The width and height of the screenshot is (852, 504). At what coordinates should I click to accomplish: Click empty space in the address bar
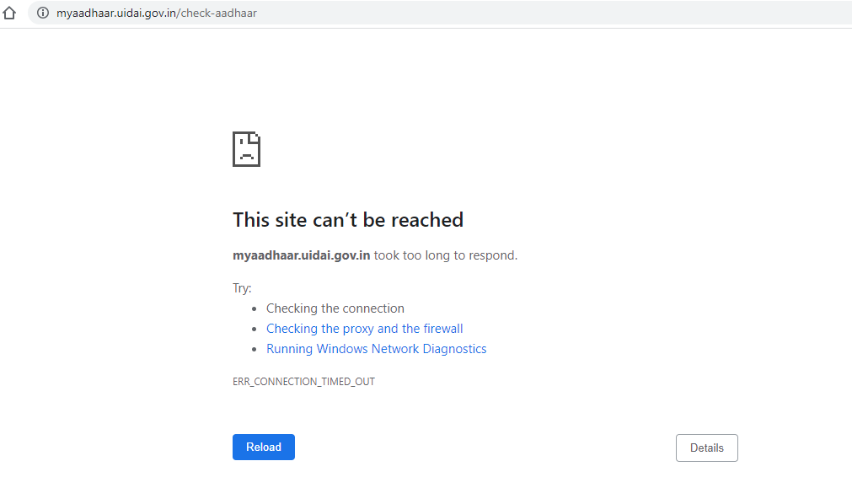coord(544,13)
